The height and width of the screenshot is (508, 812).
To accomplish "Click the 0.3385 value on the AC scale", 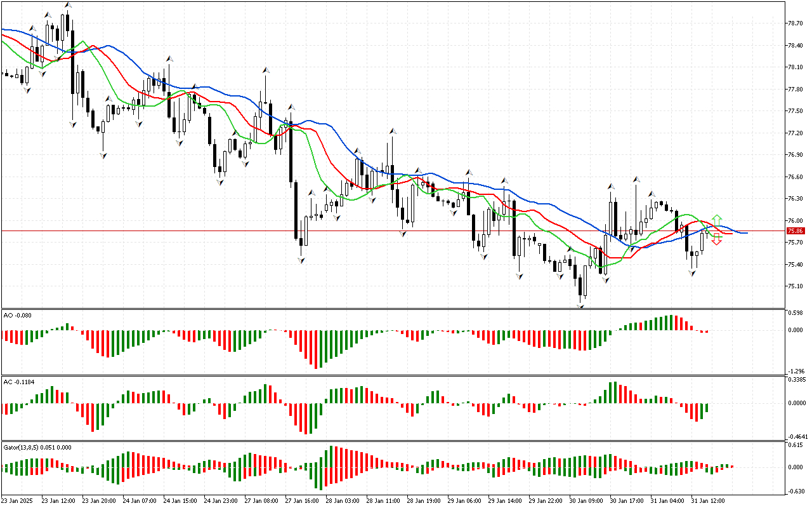I will (796, 380).
